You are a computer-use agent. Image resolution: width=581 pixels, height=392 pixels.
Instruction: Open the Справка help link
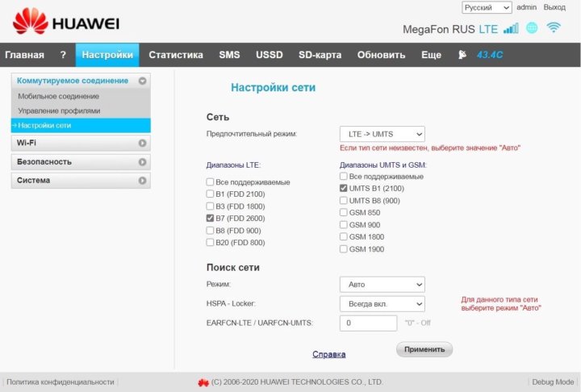click(328, 354)
